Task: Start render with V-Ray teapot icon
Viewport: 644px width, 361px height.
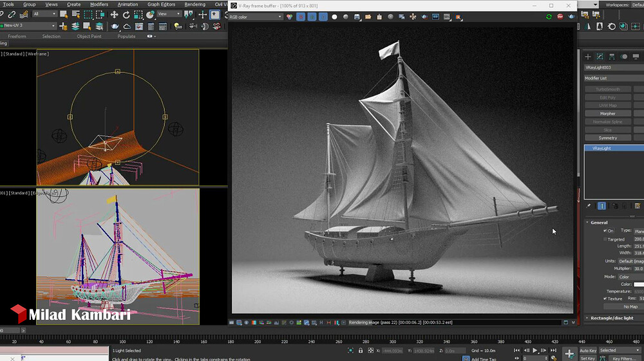Action: 571,17
